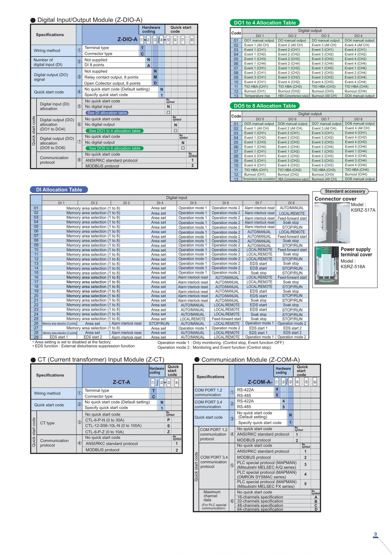Click '32-channels specification' row
392x555 pixels.
(x=260, y=501)
